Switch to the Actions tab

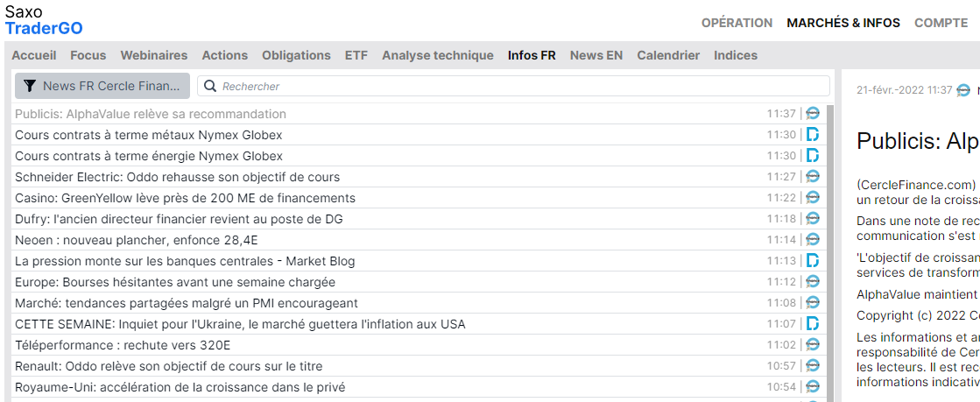(224, 55)
